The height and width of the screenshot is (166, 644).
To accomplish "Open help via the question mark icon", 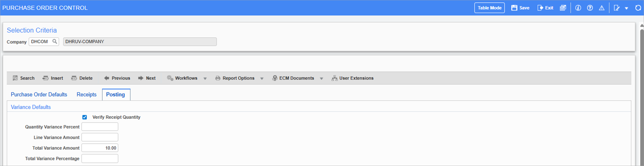I will tap(590, 8).
